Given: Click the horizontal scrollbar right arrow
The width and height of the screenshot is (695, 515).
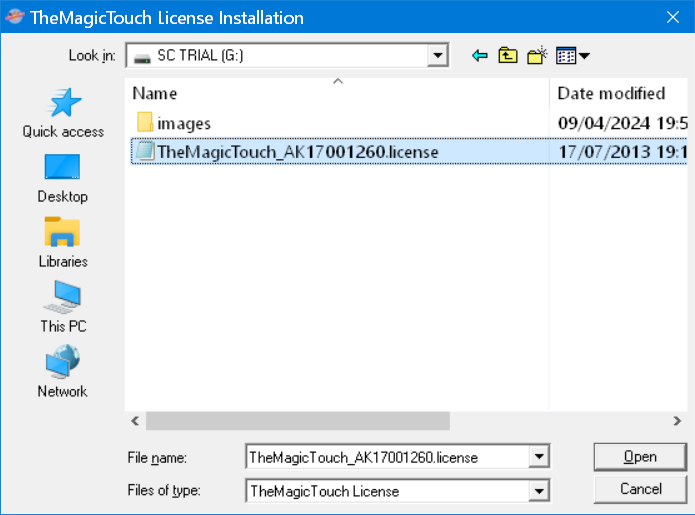Looking at the screenshot, I should (677, 421).
